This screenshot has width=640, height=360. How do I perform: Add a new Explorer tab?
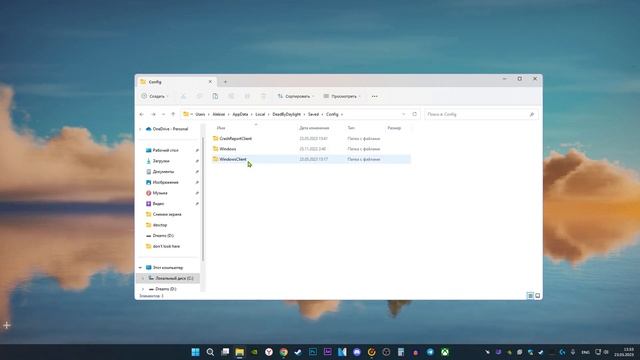[x=225, y=82]
